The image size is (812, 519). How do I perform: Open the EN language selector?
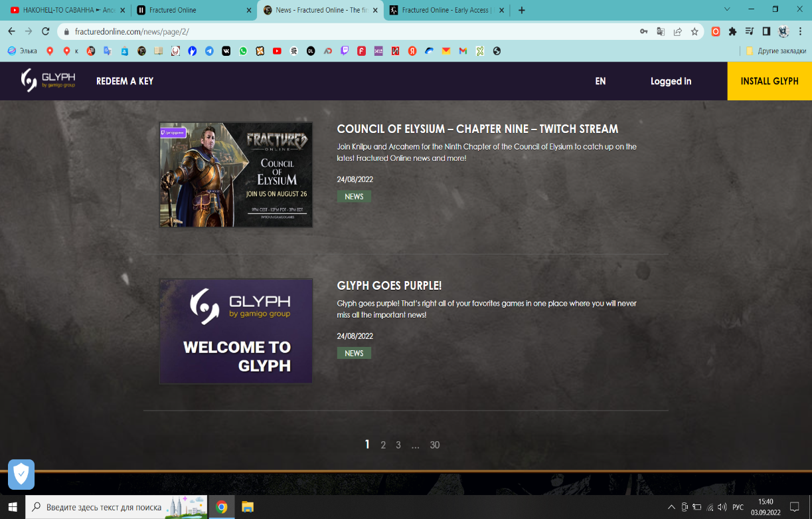pyautogui.click(x=600, y=81)
